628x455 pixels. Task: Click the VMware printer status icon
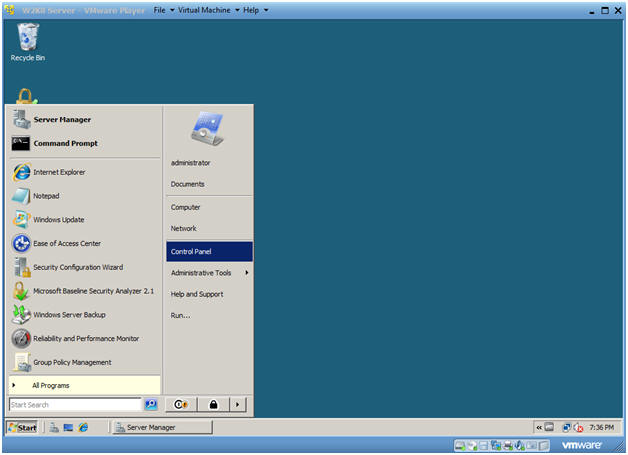(x=508, y=445)
